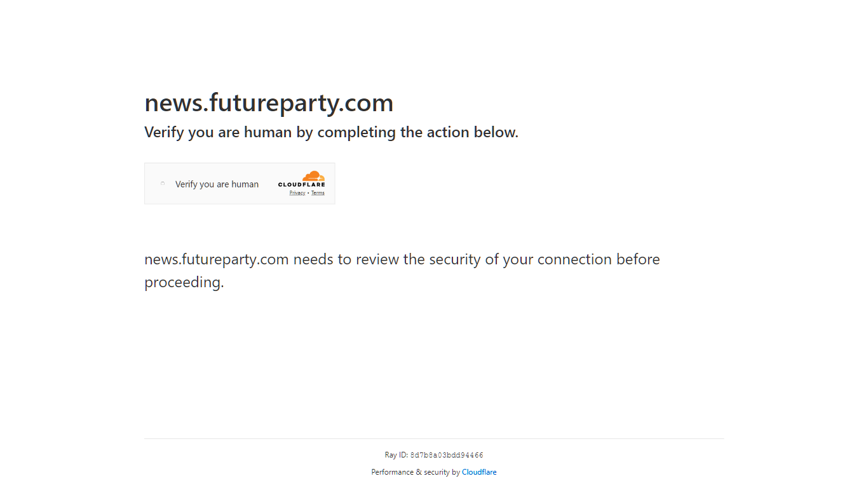The height and width of the screenshot is (488, 868).
Task: Click the dot separator between Privacy and Terms
Action: [308, 193]
